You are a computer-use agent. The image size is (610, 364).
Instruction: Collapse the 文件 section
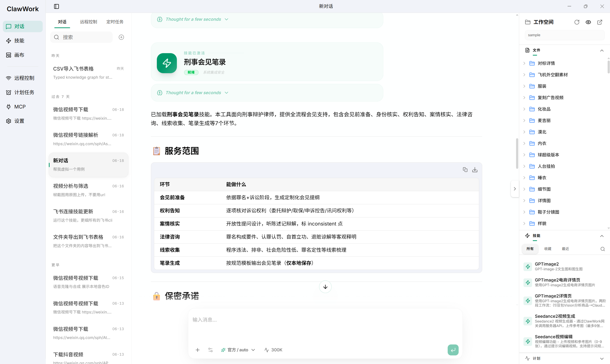tap(602, 51)
